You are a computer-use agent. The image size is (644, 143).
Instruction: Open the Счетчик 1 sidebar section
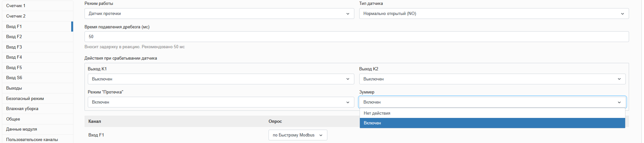point(16,6)
